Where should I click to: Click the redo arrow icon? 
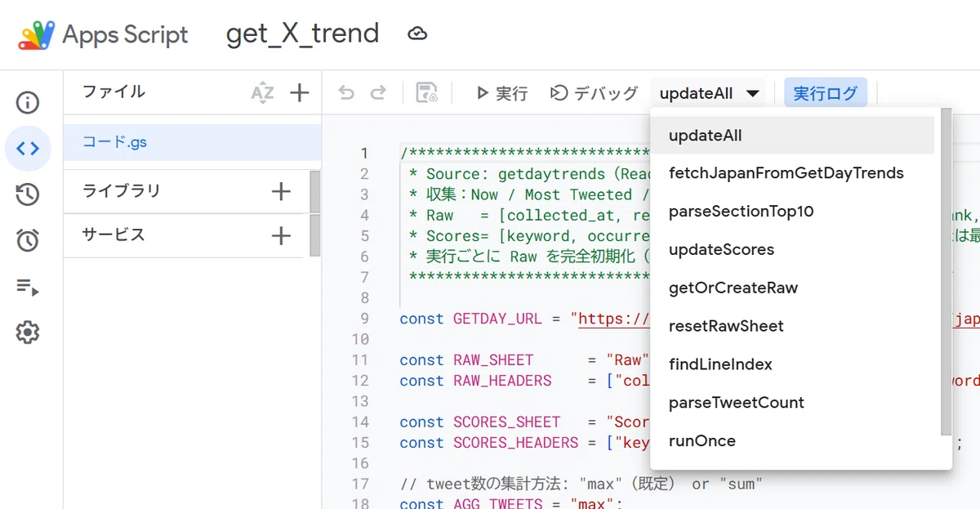point(377,93)
